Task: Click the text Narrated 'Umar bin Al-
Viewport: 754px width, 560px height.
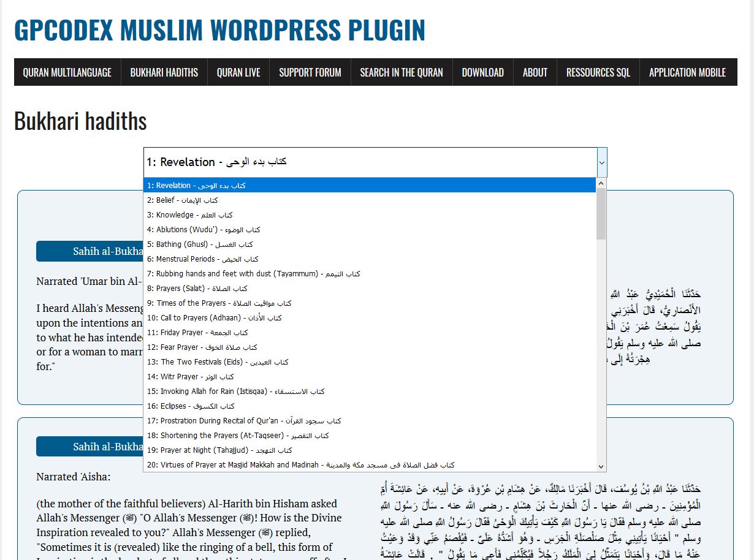Action: tap(89, 281)
